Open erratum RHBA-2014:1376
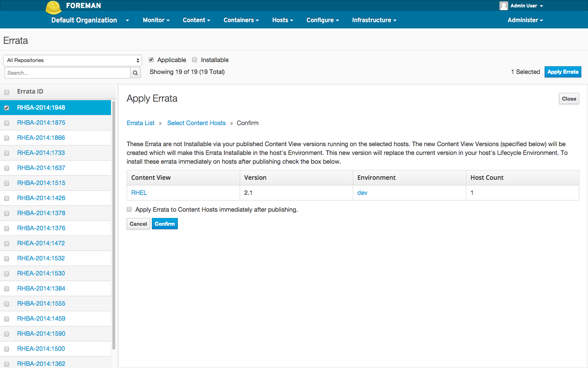 (41, 228)
